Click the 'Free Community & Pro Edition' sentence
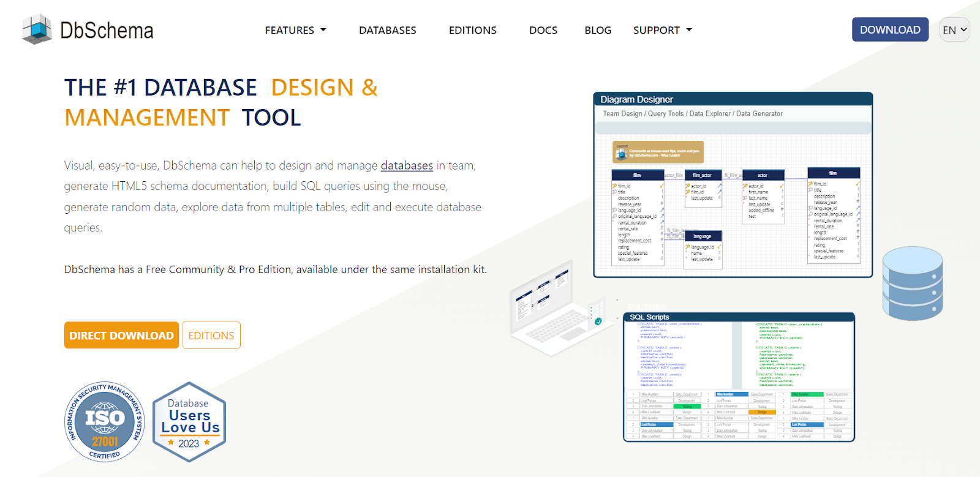The image size is (980, 477). click(276, 269)
